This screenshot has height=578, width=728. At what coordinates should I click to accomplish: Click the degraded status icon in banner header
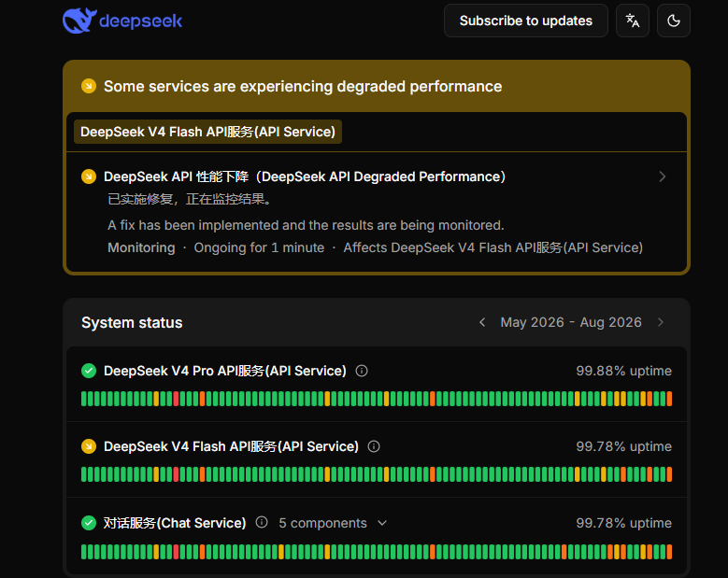[89, 86]
